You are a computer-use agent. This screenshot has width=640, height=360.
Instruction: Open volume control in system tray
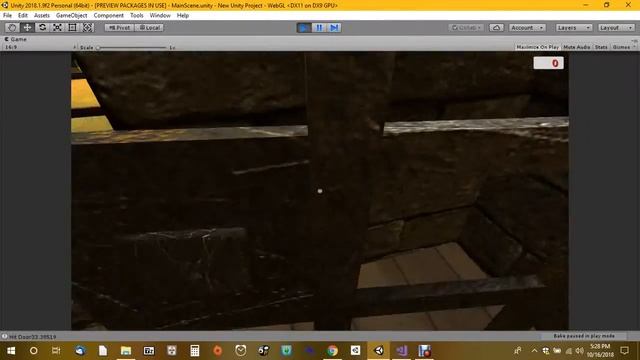point(580,351)
